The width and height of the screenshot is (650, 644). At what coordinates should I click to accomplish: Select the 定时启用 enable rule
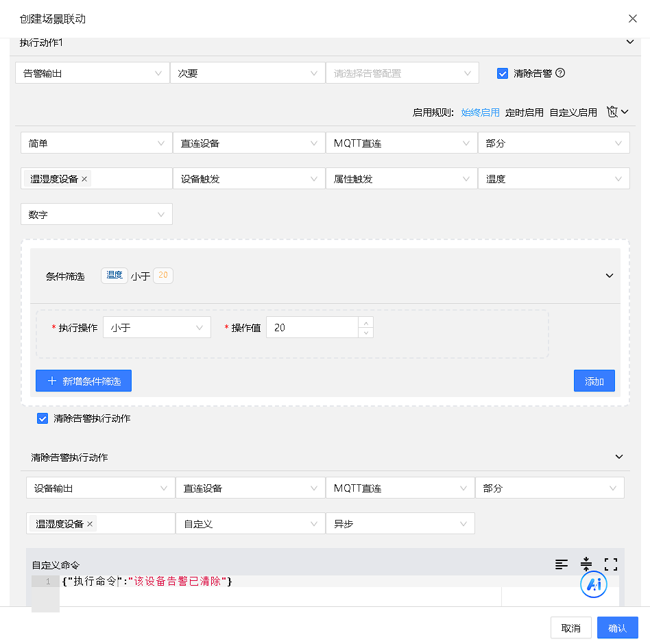point(524,112)
